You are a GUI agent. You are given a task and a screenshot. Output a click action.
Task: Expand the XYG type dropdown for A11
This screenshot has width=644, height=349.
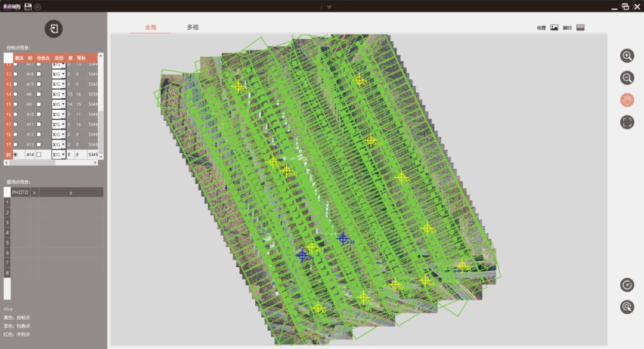tap(58, 124)
